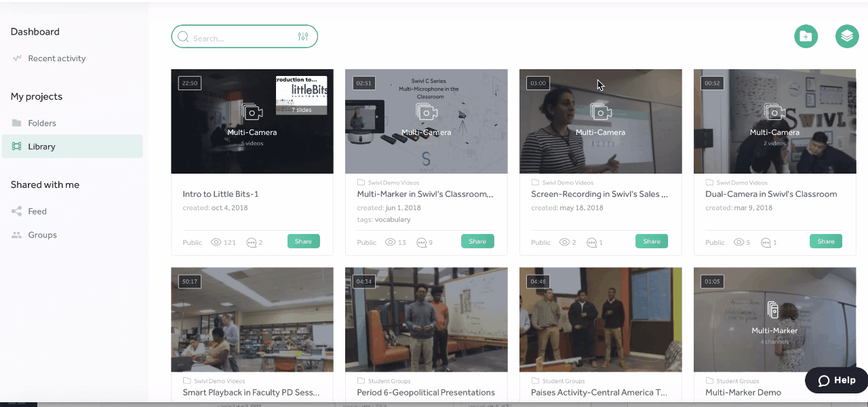The width and height of the screenshot is (868, 407).
Task: Select Folders under My projects
Action: [x=42, y=123]
